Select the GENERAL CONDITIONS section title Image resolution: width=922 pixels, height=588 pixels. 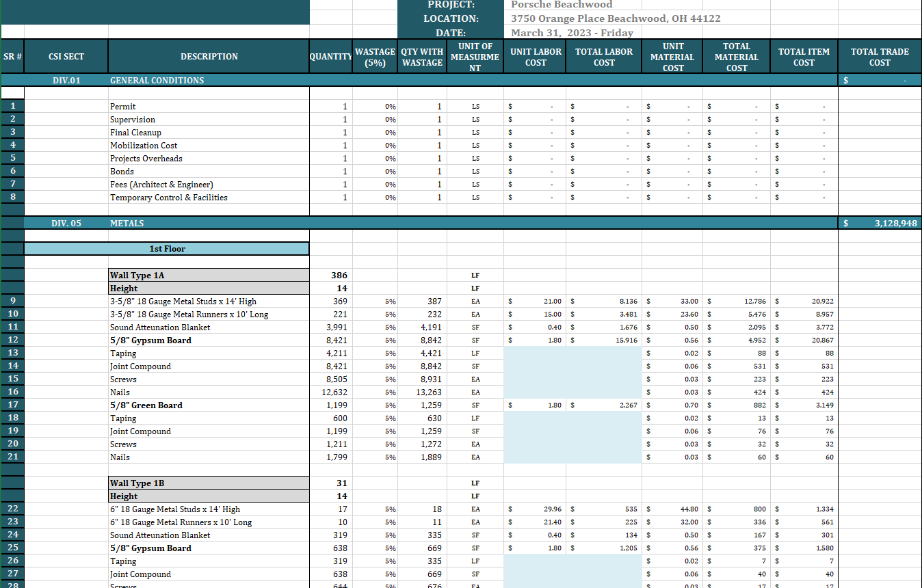tap(157, 81)
